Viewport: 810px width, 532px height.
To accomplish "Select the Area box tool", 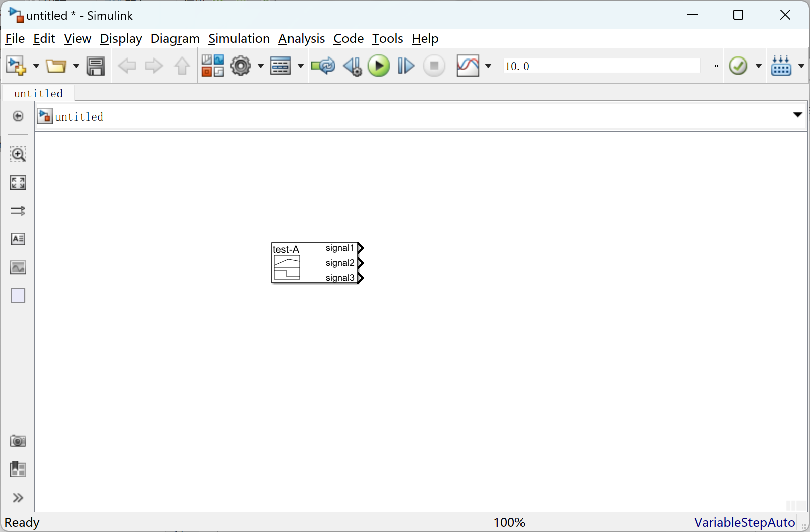I will coord(18,295).
